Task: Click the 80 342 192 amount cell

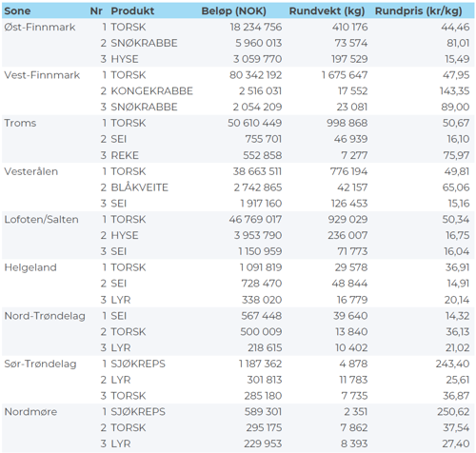Action: 255,75
